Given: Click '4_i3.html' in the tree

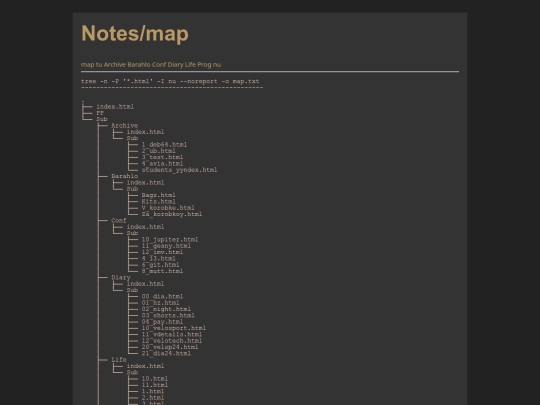Looking at the screenshot, I should pos(158,258).
